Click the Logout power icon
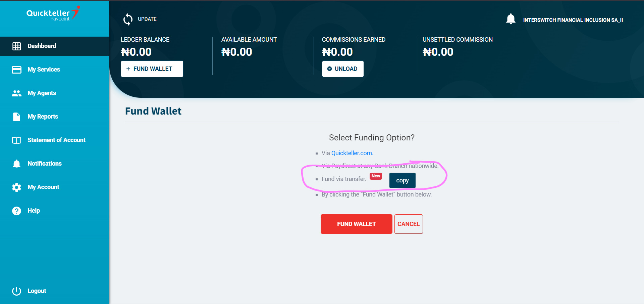 pyautogui.click(x=16, y=291)
